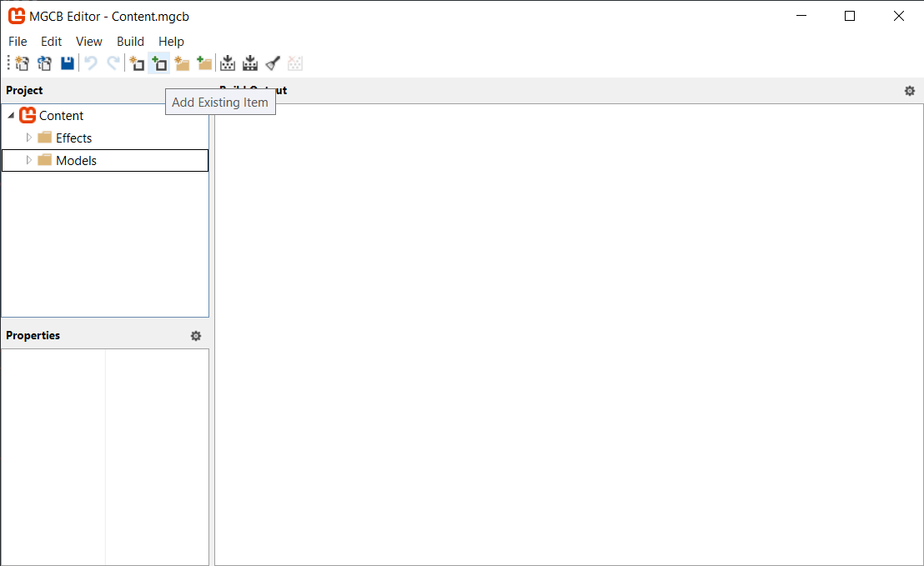
Task: Open the File menu
Action: [18, 41]
